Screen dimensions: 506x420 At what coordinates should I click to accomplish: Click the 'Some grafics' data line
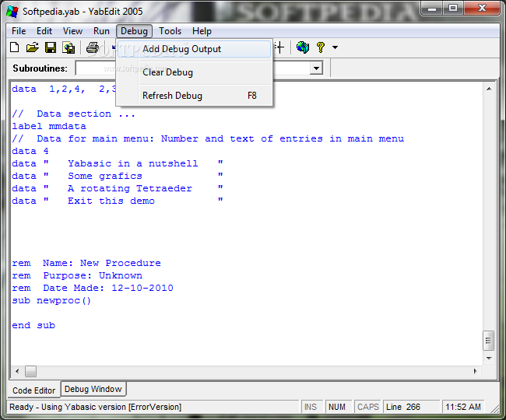point(118,176)
